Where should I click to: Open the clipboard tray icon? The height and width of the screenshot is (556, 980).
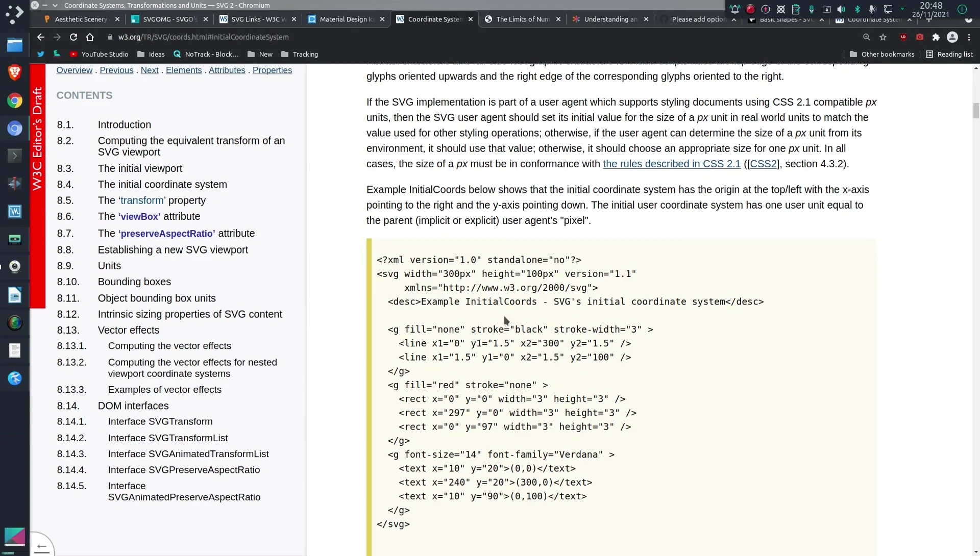coord(796,9)
